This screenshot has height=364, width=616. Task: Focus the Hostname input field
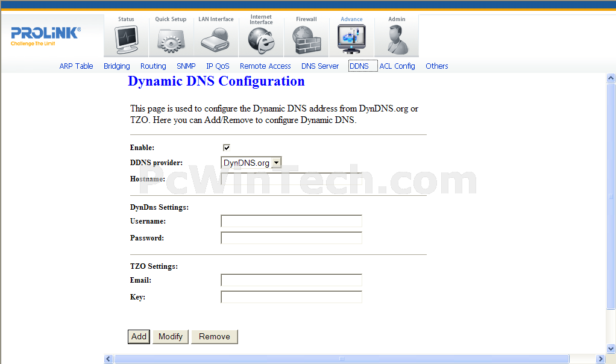pos(292,179)
